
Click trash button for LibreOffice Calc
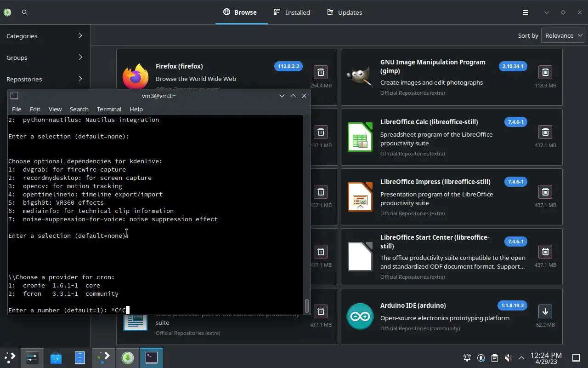pyautogui.click(x=545, y=132)
